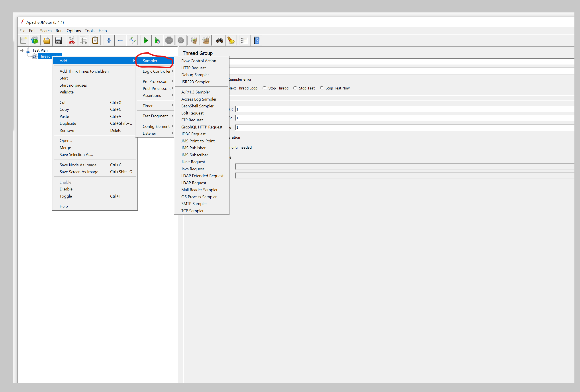Collapse the Test Plan tree node
Viewport: 580px width, 392px height.
(22, 50)
